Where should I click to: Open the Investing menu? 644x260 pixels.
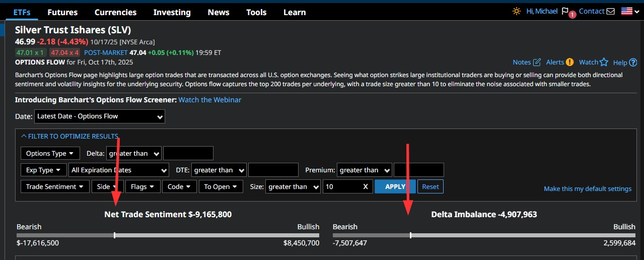point(172,12)
